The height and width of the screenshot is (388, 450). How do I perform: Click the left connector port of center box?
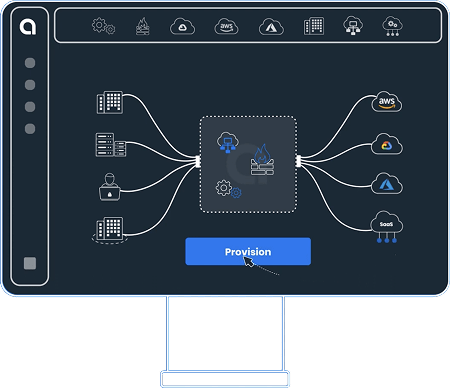coord(198,161)
